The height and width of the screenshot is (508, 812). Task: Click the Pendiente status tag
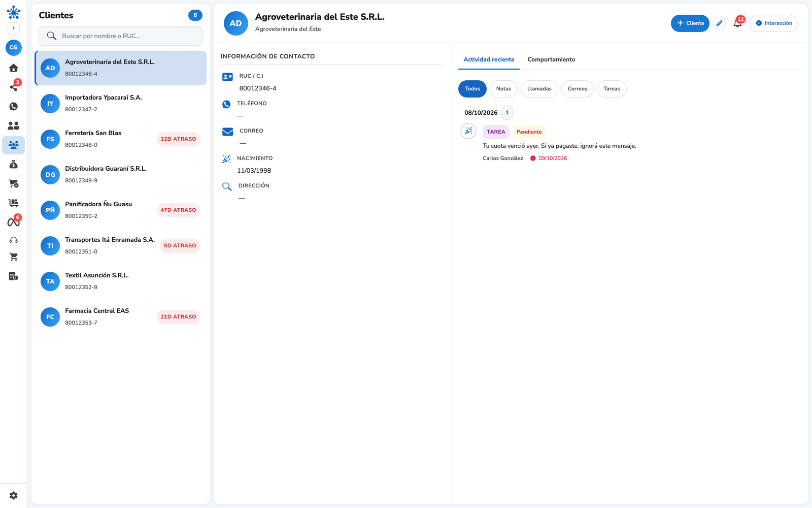click(529, 132)
